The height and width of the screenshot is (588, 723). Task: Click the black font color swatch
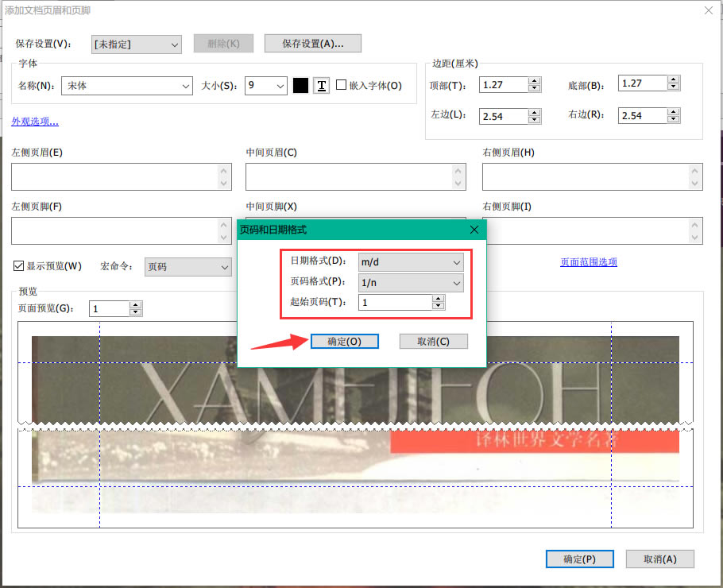[x=300, y=85]
